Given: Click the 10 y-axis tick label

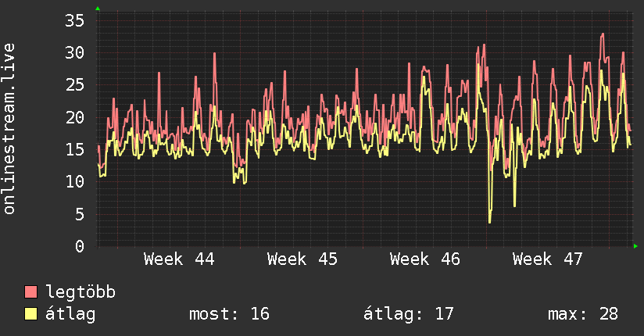Looking at the screenshot, I should (74, 181).
